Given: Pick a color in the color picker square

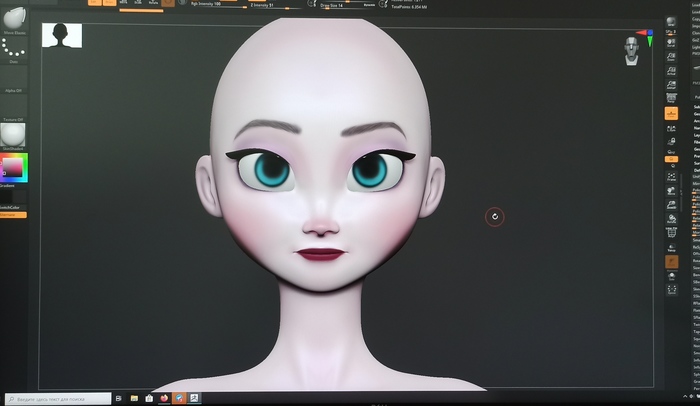Looking at the screenshot, I should tap(14, 168).
